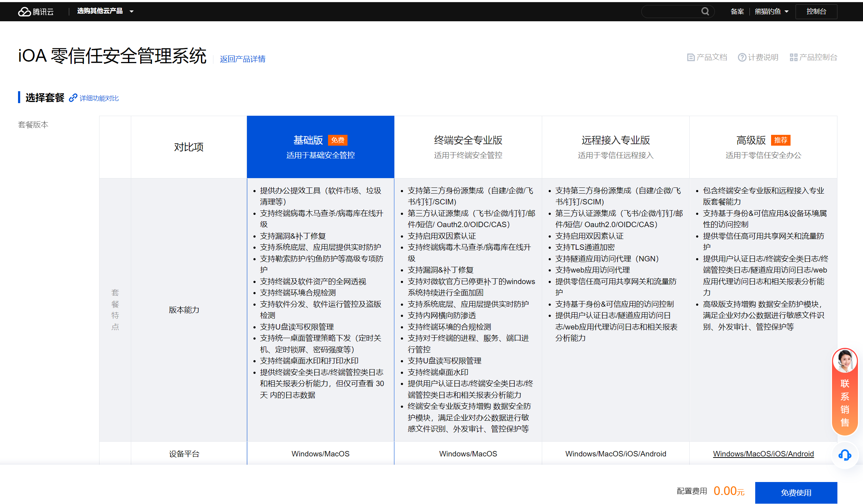Click the 联系销售 agent avatar
The height and width of the screenshot is (504, 863).
click(845, 361)
